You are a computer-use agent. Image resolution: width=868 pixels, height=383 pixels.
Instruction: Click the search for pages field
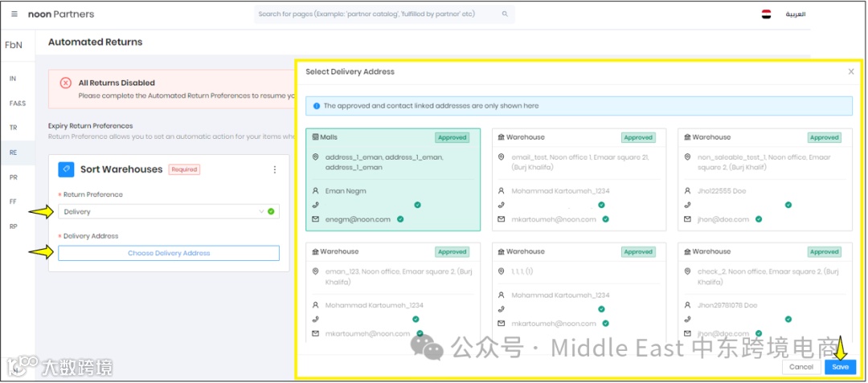tap(384, 14)
